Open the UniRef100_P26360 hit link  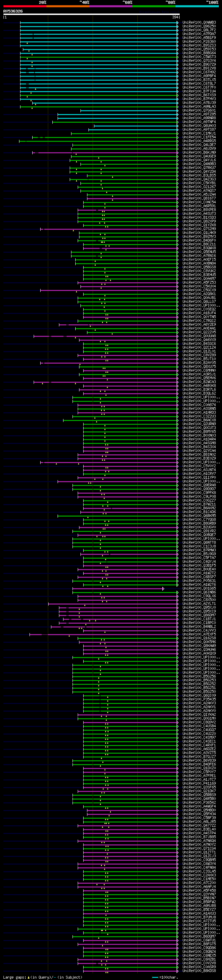tap(199, 41)
